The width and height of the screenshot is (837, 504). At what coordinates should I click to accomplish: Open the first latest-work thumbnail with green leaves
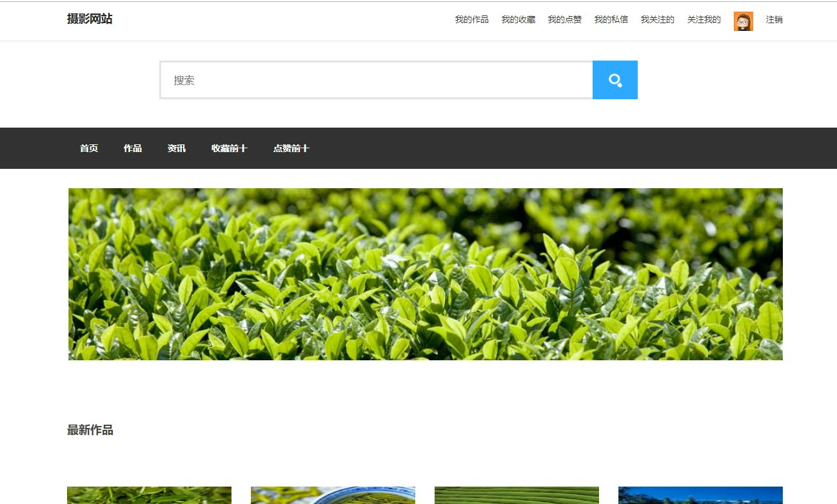tap(149, 496)
